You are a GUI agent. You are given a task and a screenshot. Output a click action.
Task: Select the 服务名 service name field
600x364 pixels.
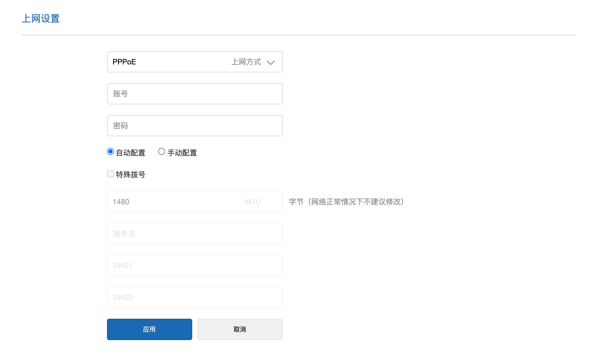tap(194, 233)
